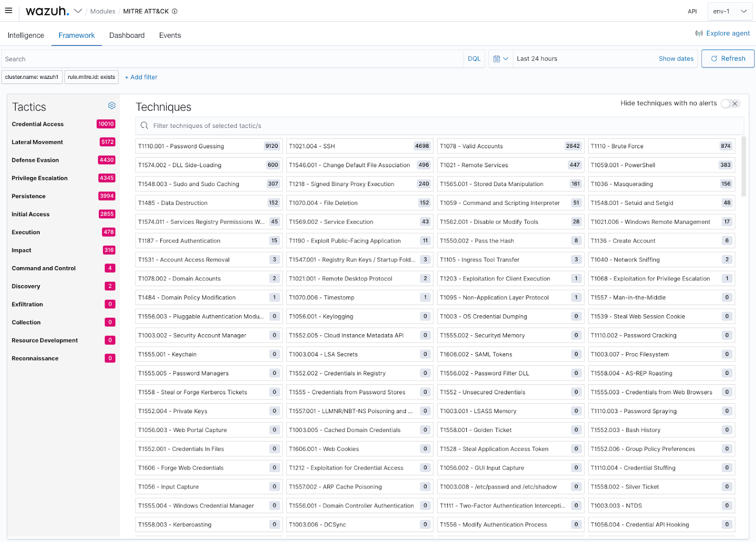Click the refresh icon in the Refresh button

[714, 59]
